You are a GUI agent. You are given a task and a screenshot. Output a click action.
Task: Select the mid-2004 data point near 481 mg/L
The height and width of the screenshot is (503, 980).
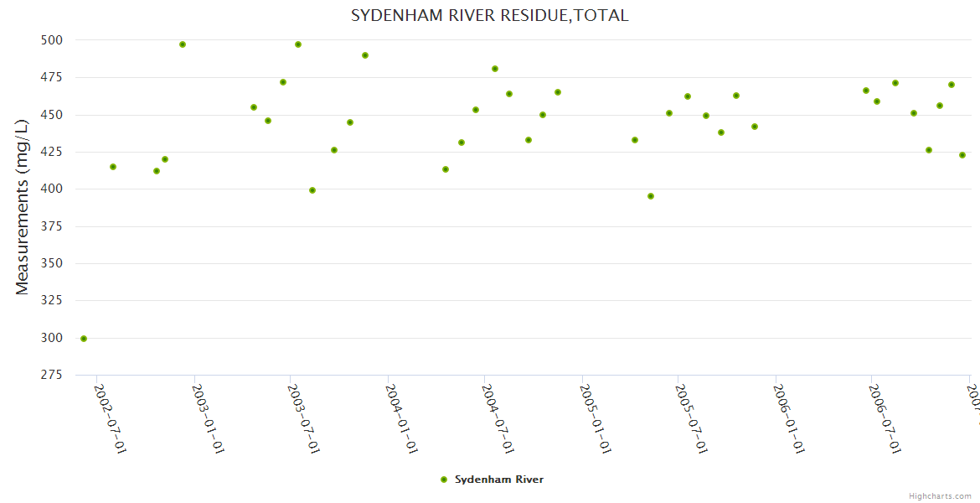[495, 69]
